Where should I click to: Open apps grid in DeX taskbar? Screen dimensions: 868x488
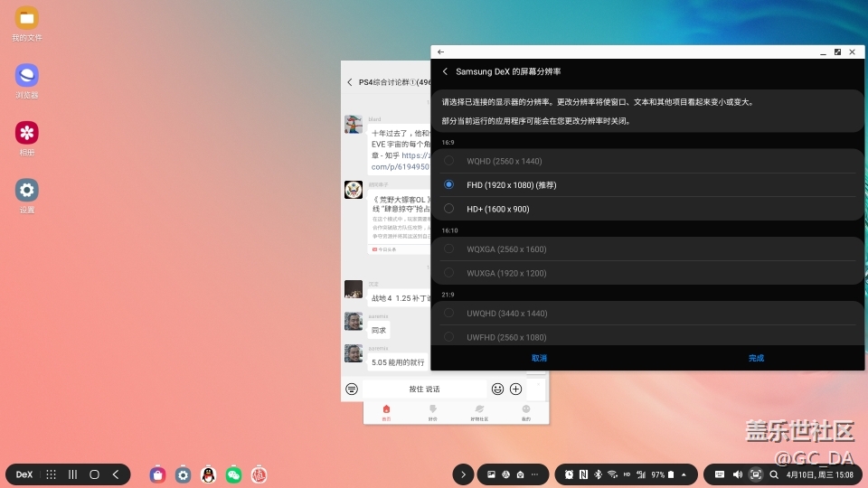(52, 474)
